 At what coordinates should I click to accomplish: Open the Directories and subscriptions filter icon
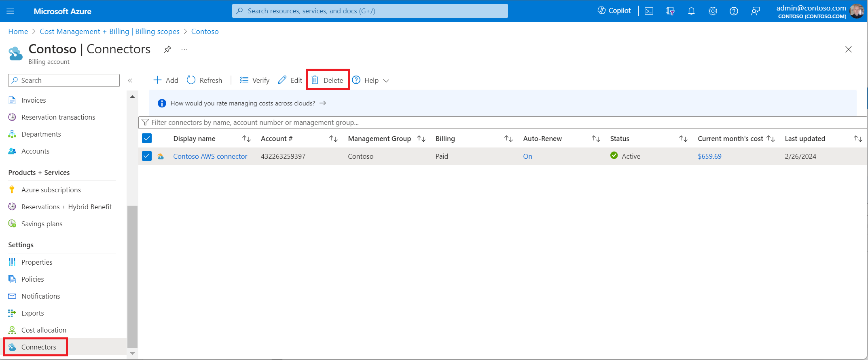[670, 11]
